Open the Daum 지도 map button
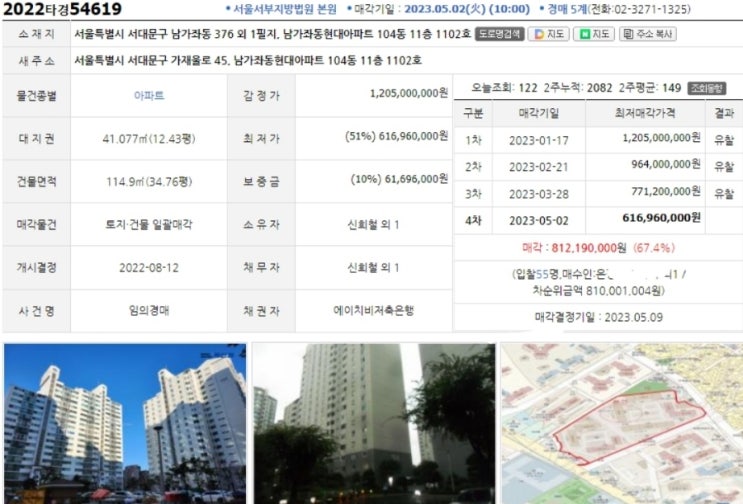 (549, 34)
